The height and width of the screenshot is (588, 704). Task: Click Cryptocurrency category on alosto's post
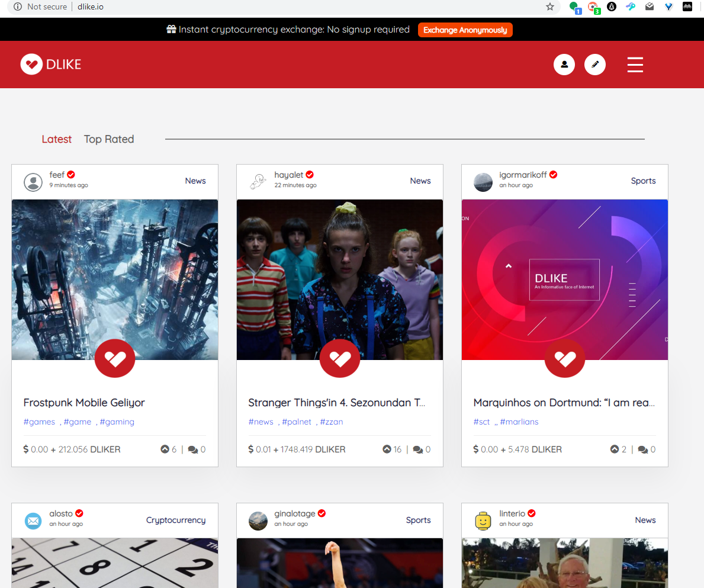(176, 520)
